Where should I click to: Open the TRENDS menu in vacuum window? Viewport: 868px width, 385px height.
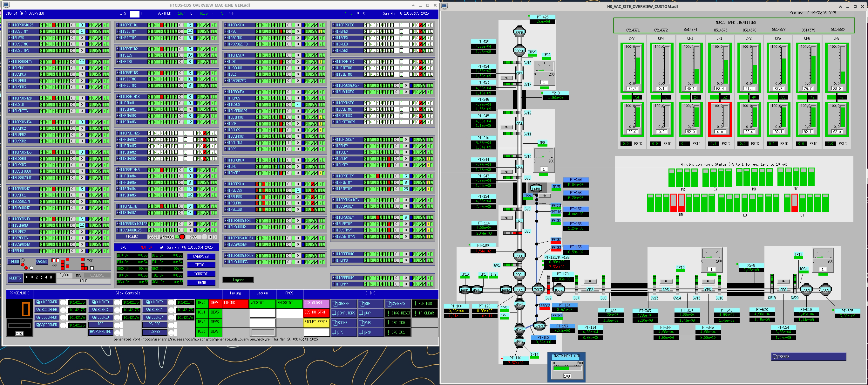pyautogui.click(x=808, y=356)
